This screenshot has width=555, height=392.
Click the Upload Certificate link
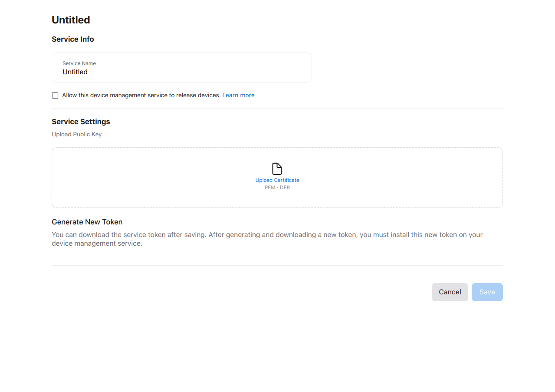[x=277, y=180]
